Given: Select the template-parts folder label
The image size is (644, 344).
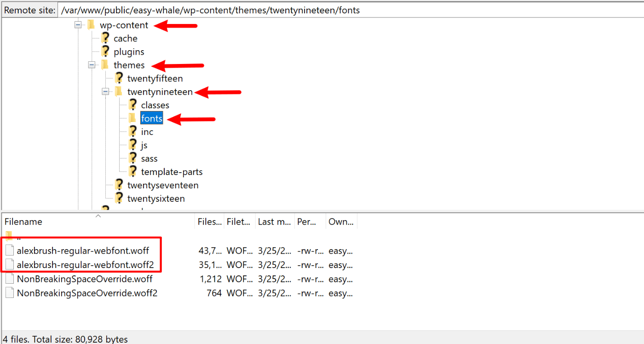Looking at the screenshot, I should click(172, 172).
